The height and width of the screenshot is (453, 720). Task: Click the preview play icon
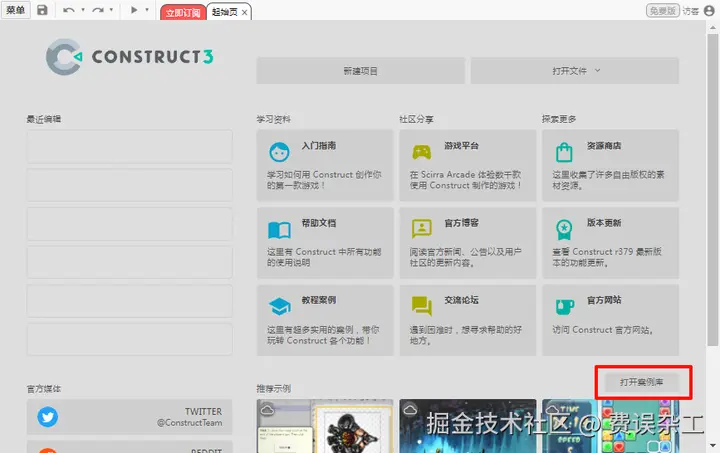(x=134, y=10)
